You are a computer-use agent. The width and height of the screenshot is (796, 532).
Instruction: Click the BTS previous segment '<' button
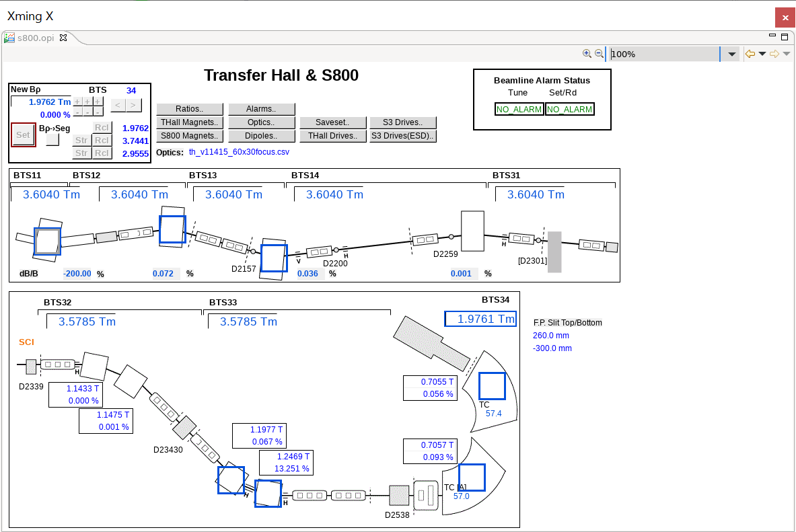[117, 105]
